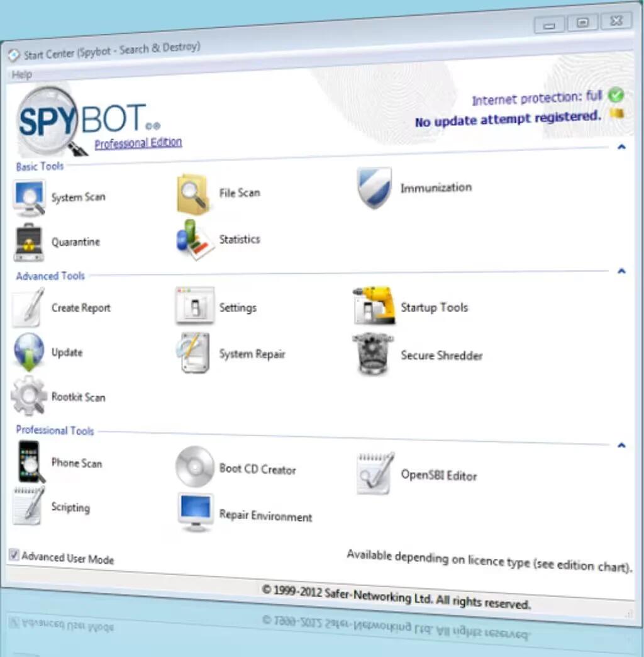Viewport: 644px width, 657px height.
Task: Click the green Internet protection checkmark
Action: coord(616,95)
